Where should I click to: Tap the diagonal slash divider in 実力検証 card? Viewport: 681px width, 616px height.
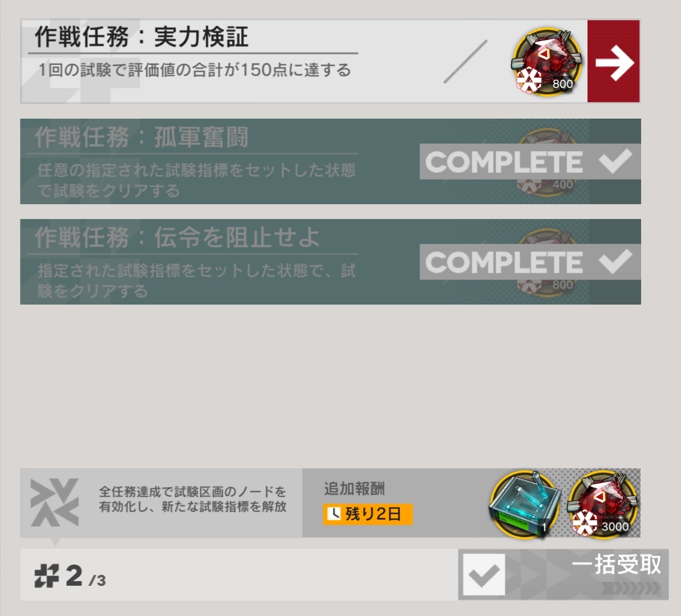click(465, 61)
